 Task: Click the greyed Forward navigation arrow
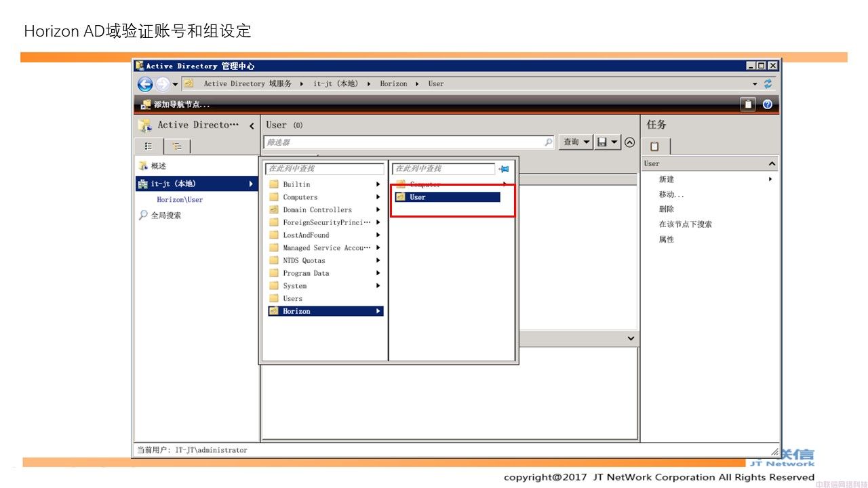(163, 84)
